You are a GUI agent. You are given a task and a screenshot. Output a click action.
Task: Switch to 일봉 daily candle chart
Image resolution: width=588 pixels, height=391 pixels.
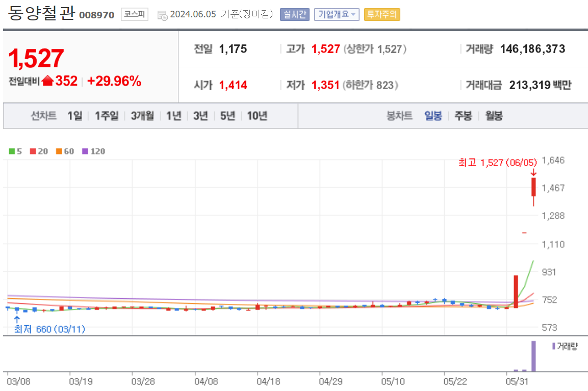click(x=433, y=116)
